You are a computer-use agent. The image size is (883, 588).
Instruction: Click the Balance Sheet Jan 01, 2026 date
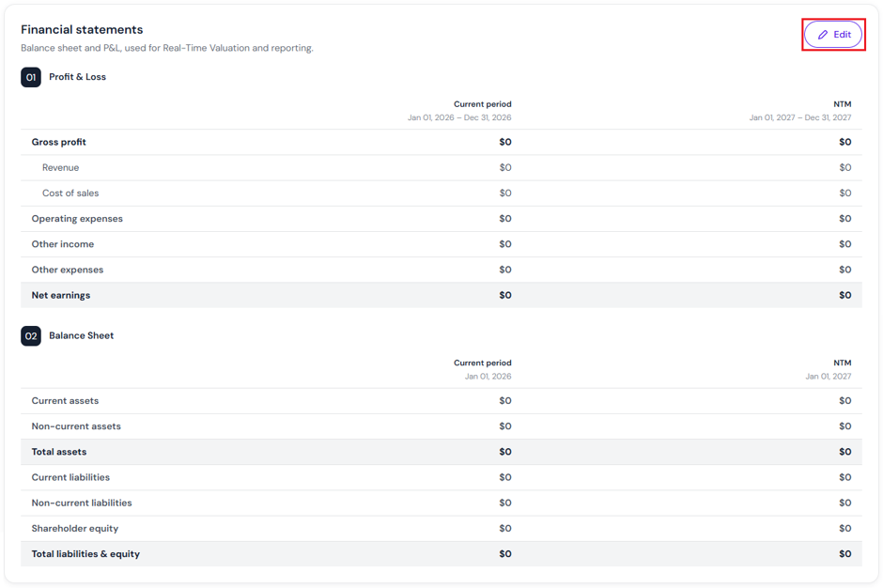[488, 377]
